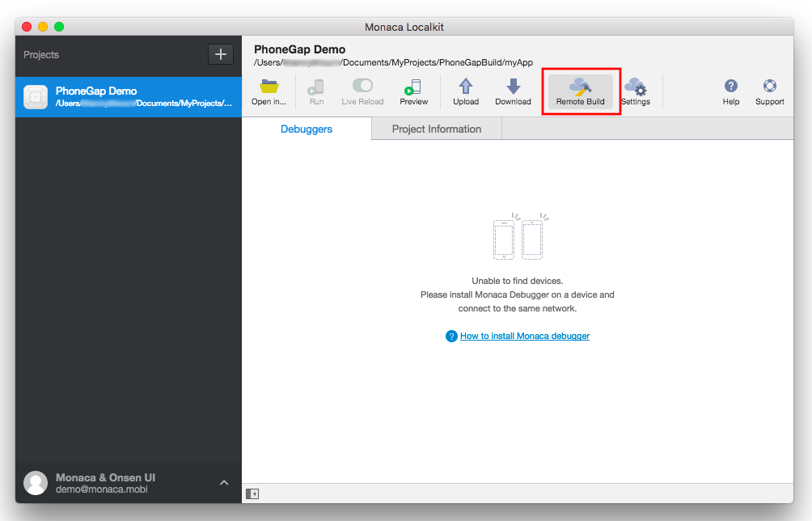Open the cloud Settings icon

coord(636,87)
